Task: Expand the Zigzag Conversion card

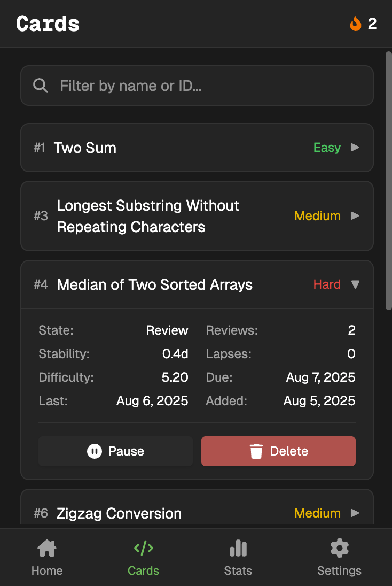Action: 355,513
